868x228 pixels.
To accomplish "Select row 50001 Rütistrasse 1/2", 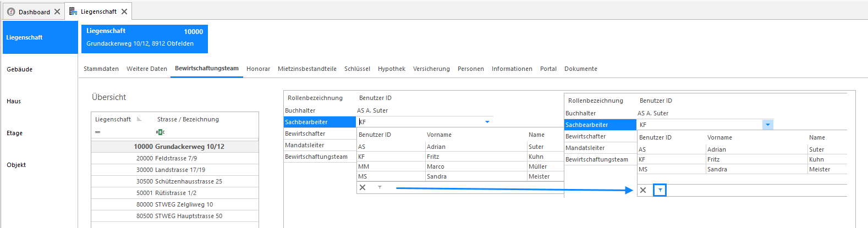I will 175,193.
